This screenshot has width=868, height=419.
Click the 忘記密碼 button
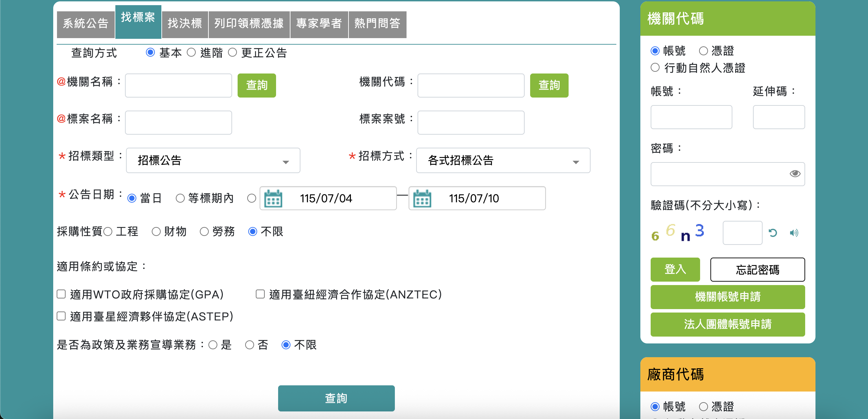point(758,270)
